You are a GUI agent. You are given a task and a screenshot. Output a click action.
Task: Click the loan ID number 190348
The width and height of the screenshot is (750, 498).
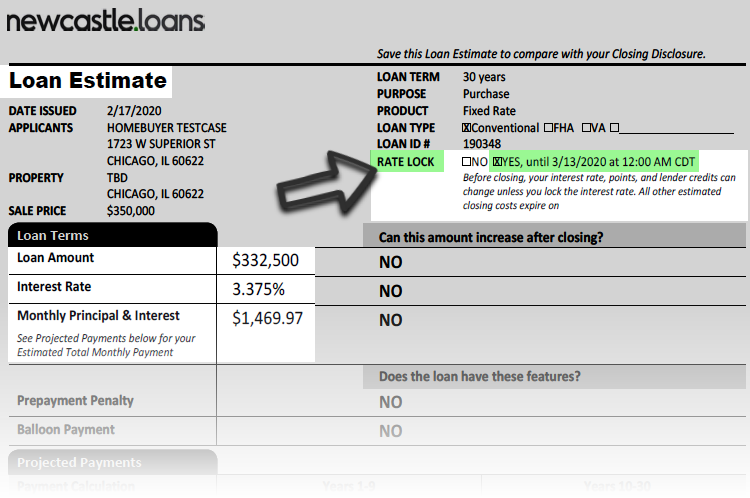[x=482, y=144]
